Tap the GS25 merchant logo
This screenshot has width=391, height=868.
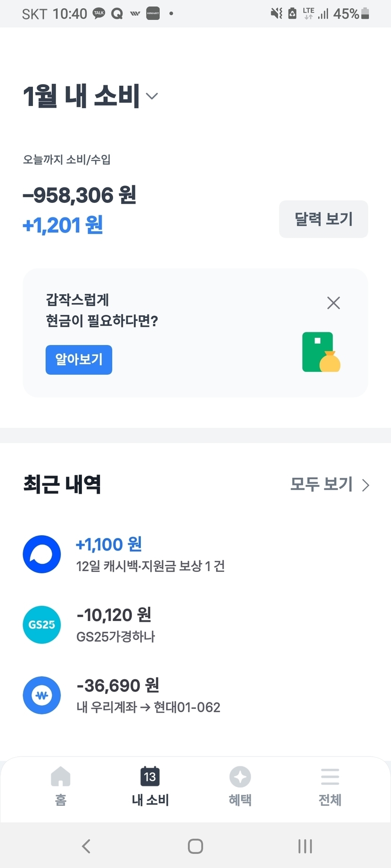42,625
